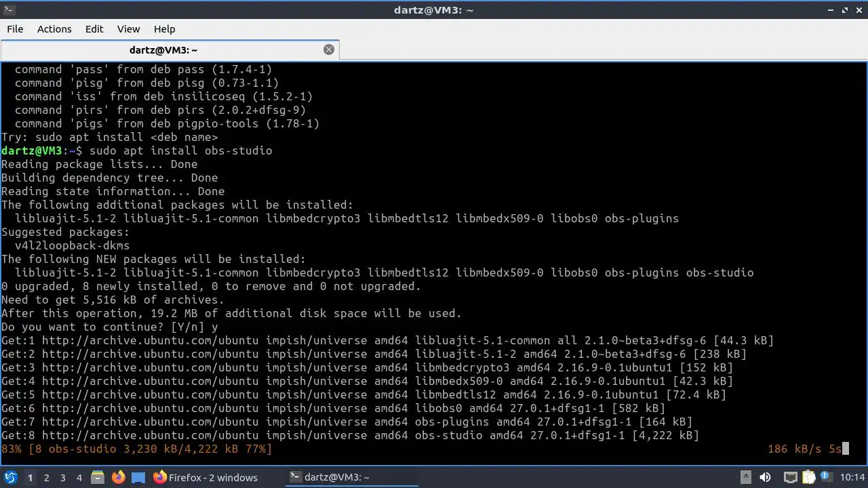Open the Help menu
This screenshot has height=488, width=868.
coord(164,29)
